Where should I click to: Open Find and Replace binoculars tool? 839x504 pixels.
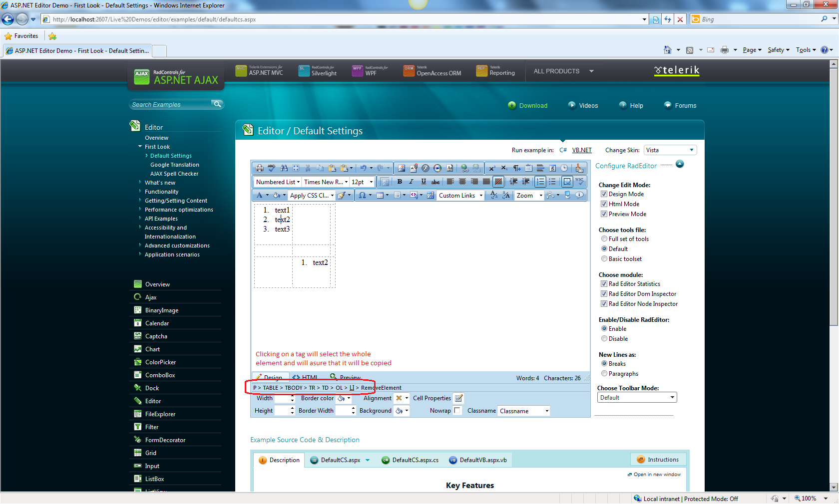tap(284, 168)
